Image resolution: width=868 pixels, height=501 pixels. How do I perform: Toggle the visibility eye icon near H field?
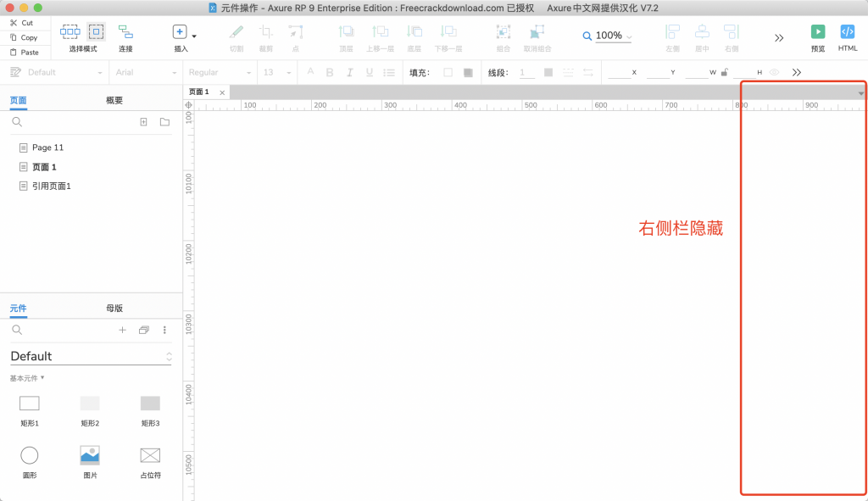[774, 72]
